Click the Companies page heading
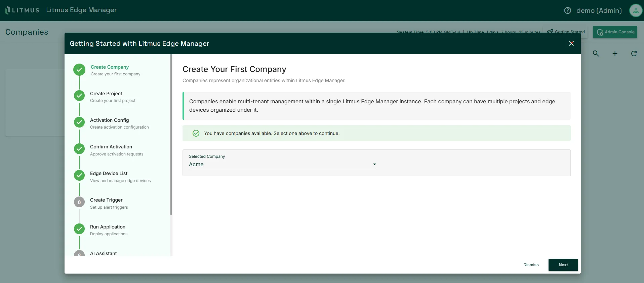Screen dimensions: 644x283 point(27,32)
